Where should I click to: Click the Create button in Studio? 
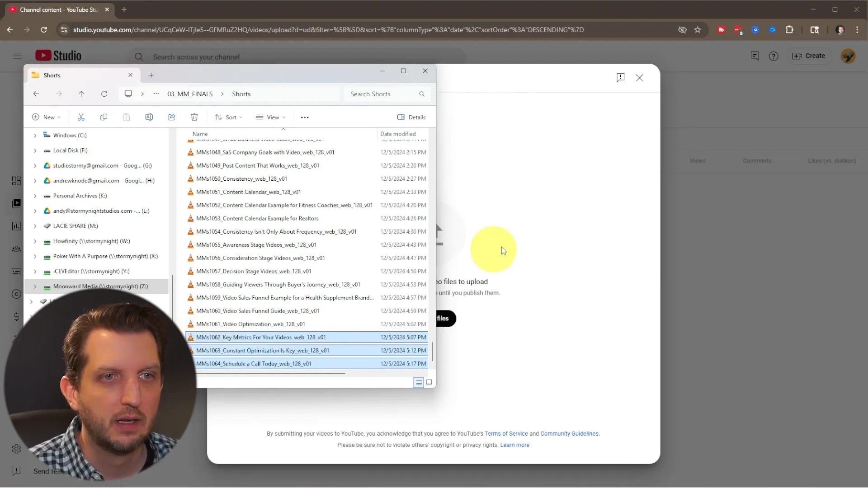coord(809,56)
